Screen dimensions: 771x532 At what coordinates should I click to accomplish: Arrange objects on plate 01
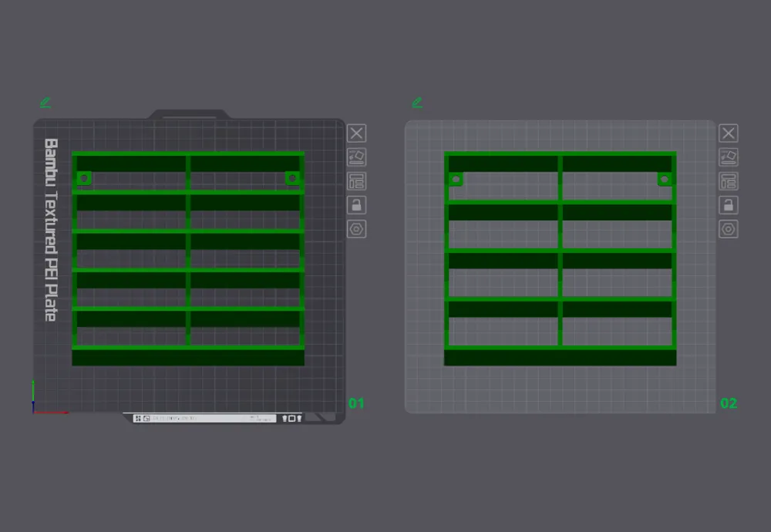[356, 181]
